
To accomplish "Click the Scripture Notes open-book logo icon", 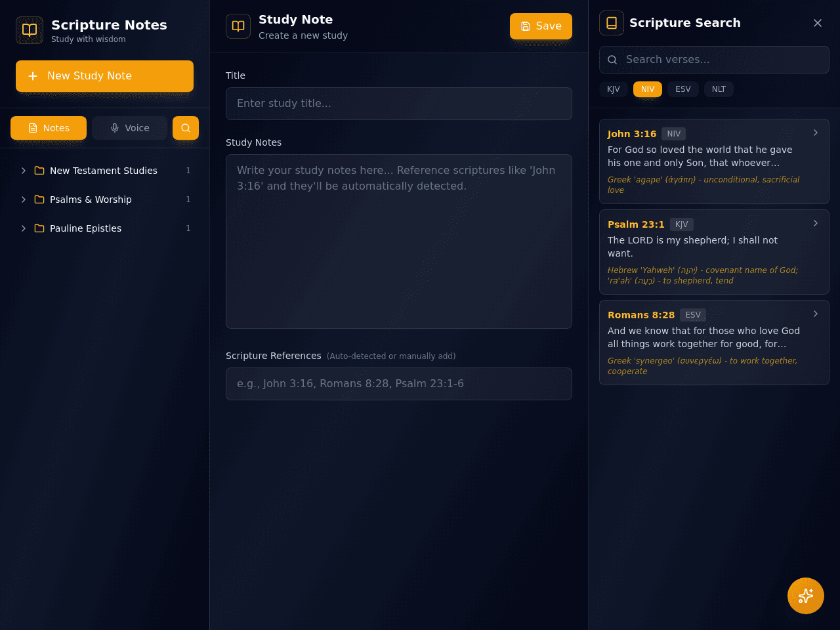I will point(30,30).
